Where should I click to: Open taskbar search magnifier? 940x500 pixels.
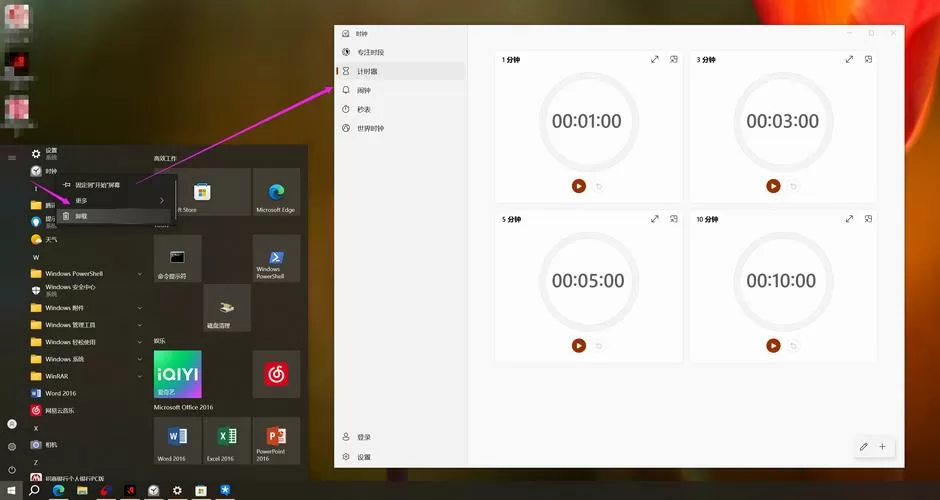34,490
